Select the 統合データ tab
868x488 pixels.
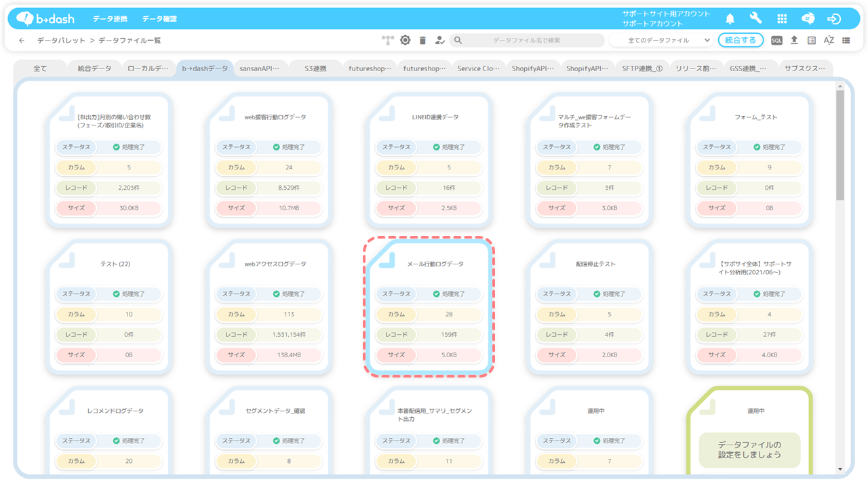point(94,68)
